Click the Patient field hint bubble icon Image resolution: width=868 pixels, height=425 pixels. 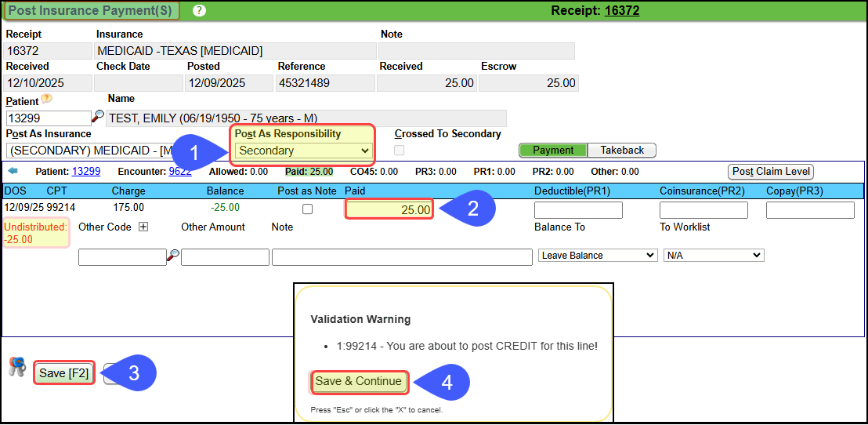point(47,99)
